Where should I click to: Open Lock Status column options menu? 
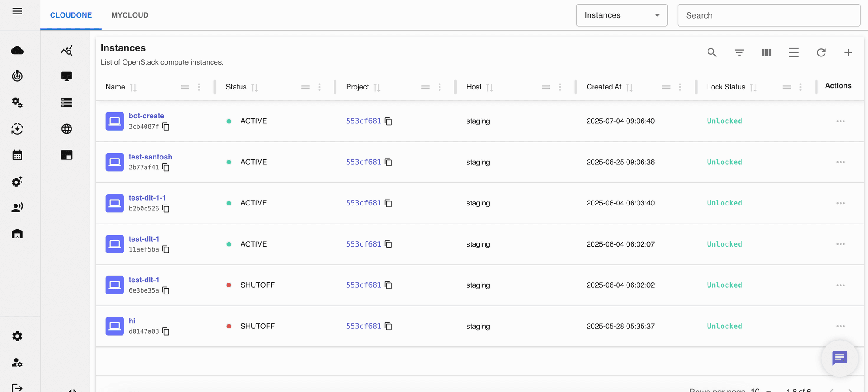click(800, 87)
